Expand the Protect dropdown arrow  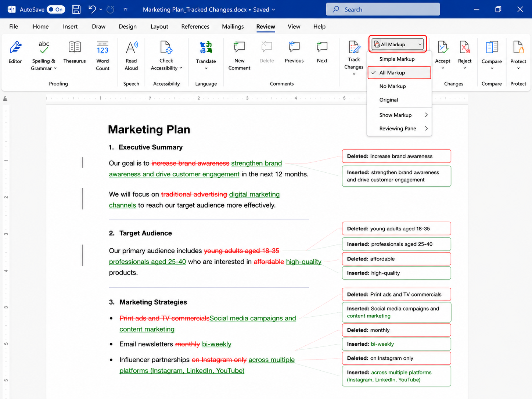point(518,68)
